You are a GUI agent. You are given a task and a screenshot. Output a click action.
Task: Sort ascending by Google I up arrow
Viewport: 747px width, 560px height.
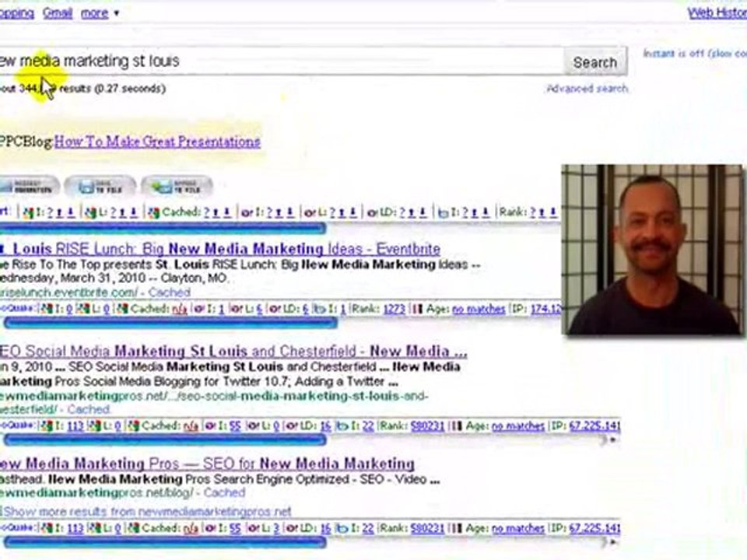click(x=60, y=212)
